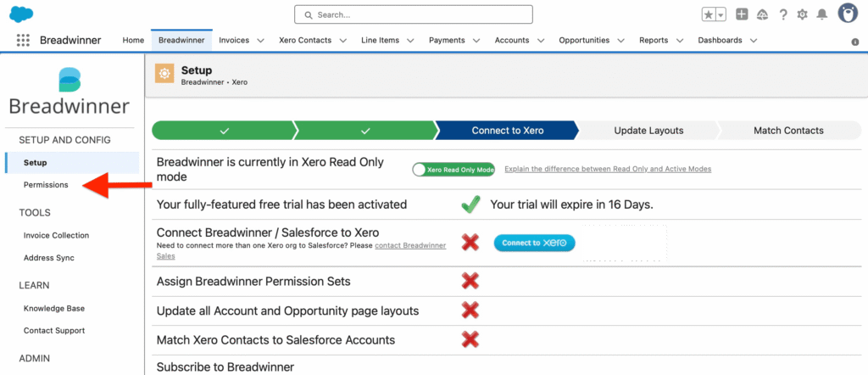Screen dimensions: 868x375
Task: Click into the global Search field
Action: coord(414,15)
